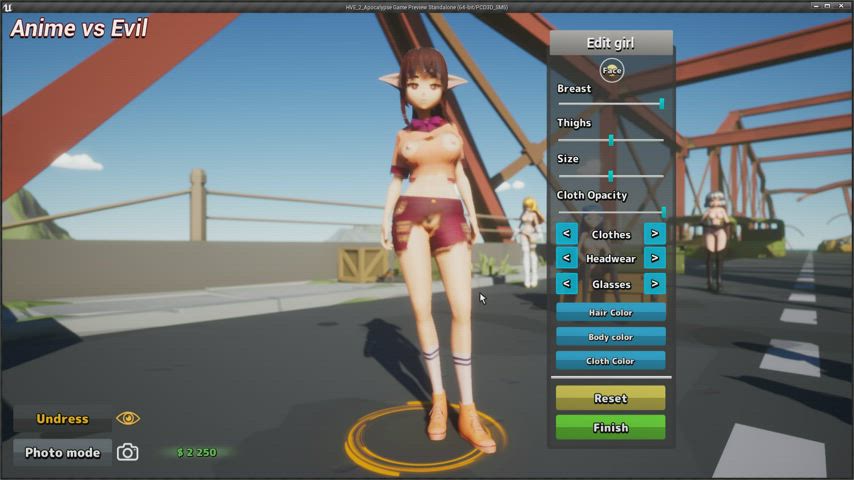Image resolution: width=854 pixels, height=480 pixels.
Task: Click the $ 2 250 money display
Action: (x=197, y=452)
